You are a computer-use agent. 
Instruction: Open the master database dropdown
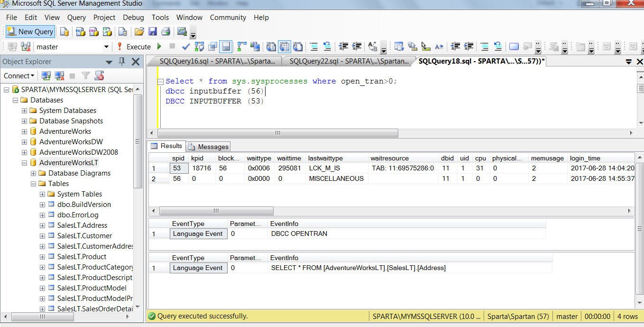coord(106,47)
